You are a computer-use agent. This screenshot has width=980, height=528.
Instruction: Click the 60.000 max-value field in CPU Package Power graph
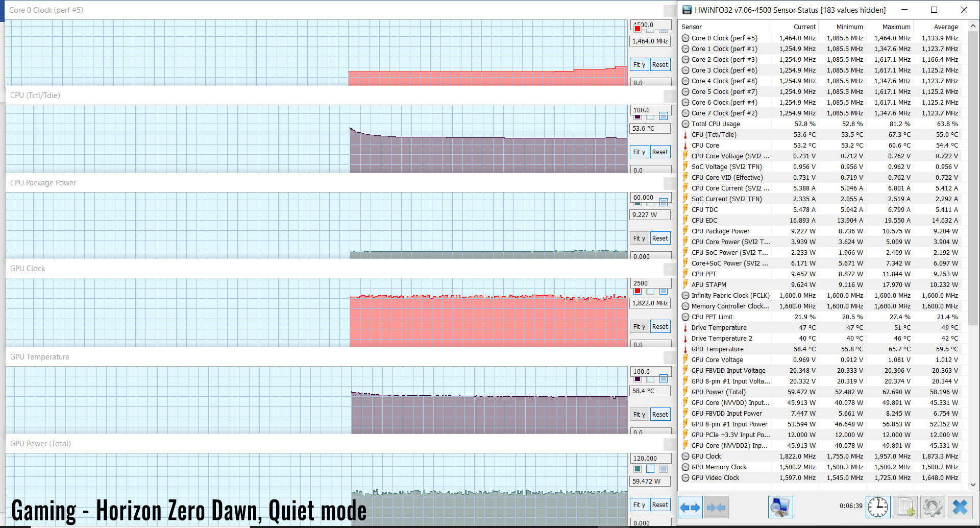tap(650, 198)
